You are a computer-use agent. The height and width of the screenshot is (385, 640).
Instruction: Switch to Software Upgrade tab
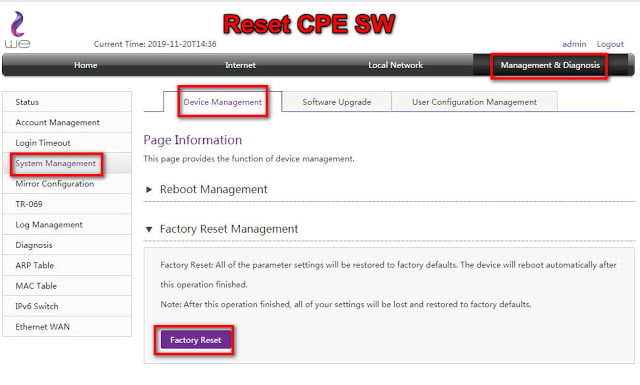pyautogui.click(x=337, y=102)
